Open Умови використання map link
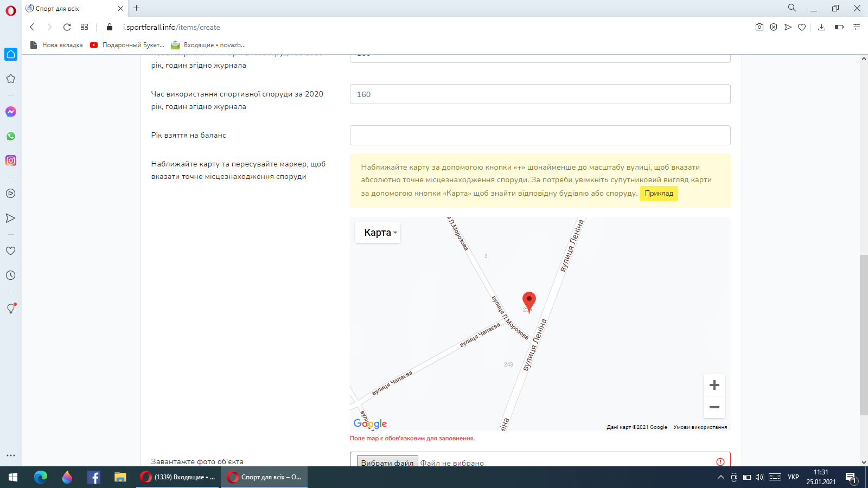868x488 pixels. pos(700,427)
